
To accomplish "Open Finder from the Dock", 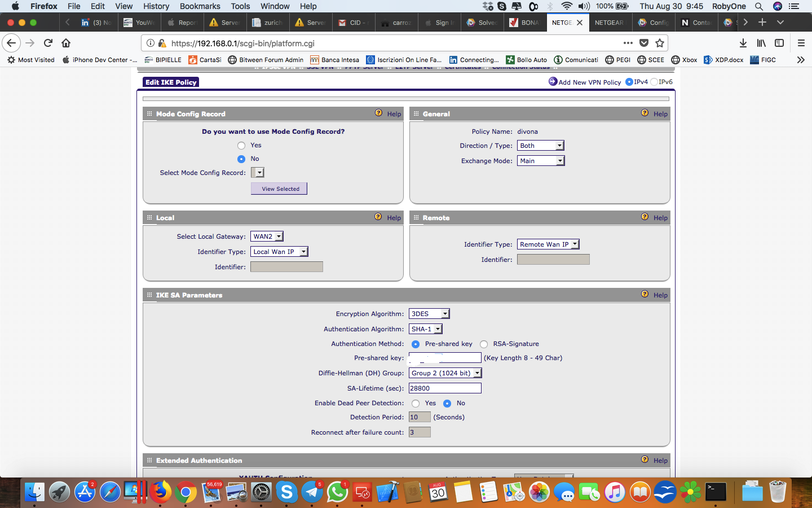I will click(x=34, y=492).
